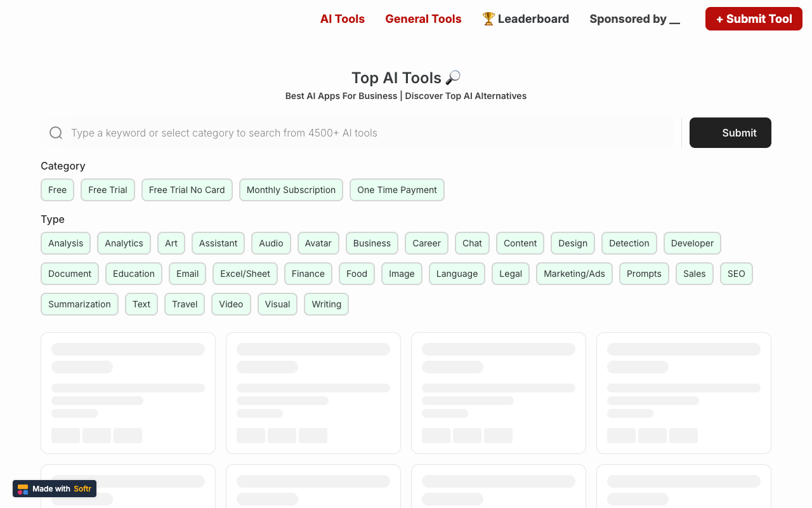Choose the Email type tag
This screenshot has width=812, height=508.
click(x=188, y=274)
